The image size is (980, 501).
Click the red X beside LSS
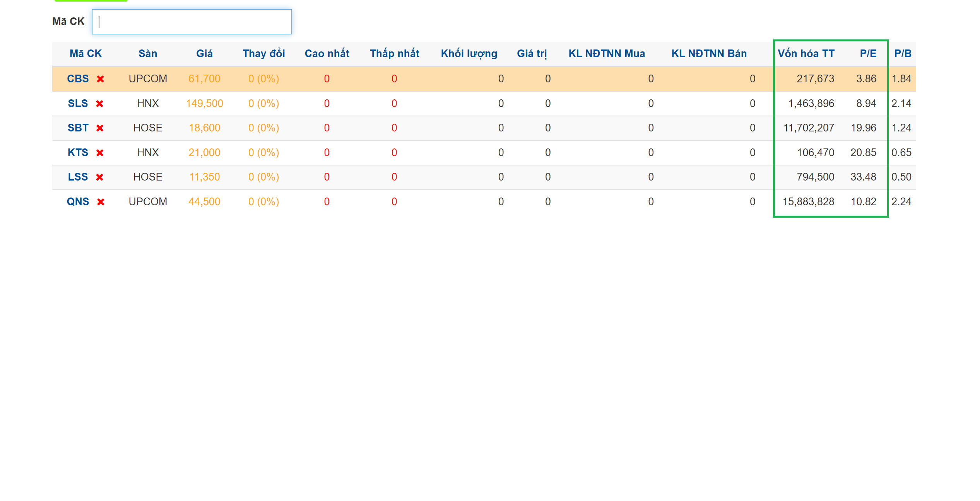pyautogui.click(x=99, y=177)
